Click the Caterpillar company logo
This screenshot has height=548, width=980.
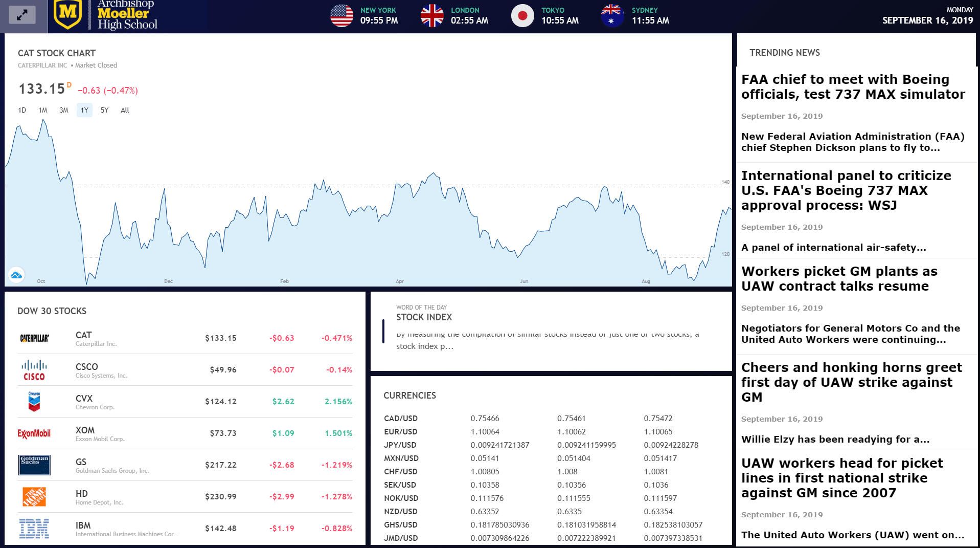click(34, 338)
